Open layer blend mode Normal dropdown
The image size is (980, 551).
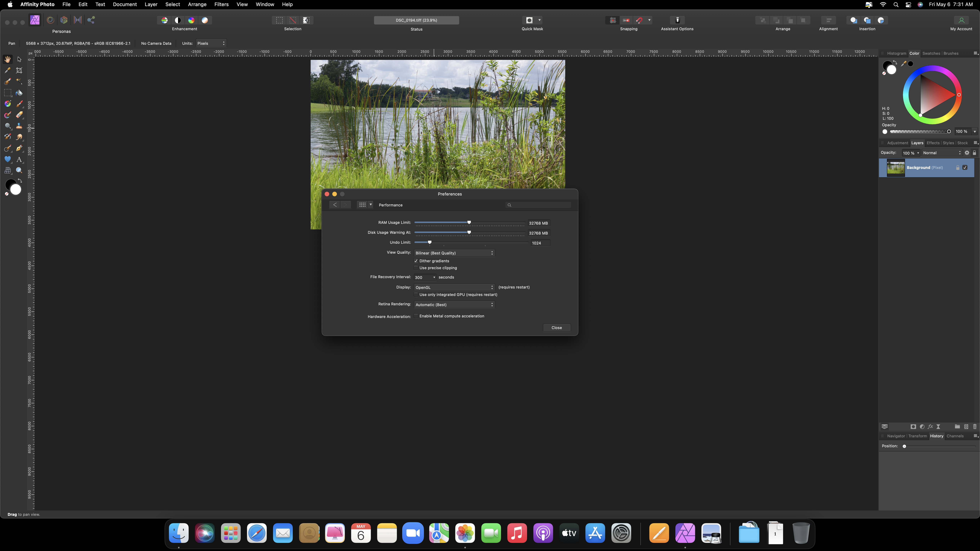click(x=942, y=153)
